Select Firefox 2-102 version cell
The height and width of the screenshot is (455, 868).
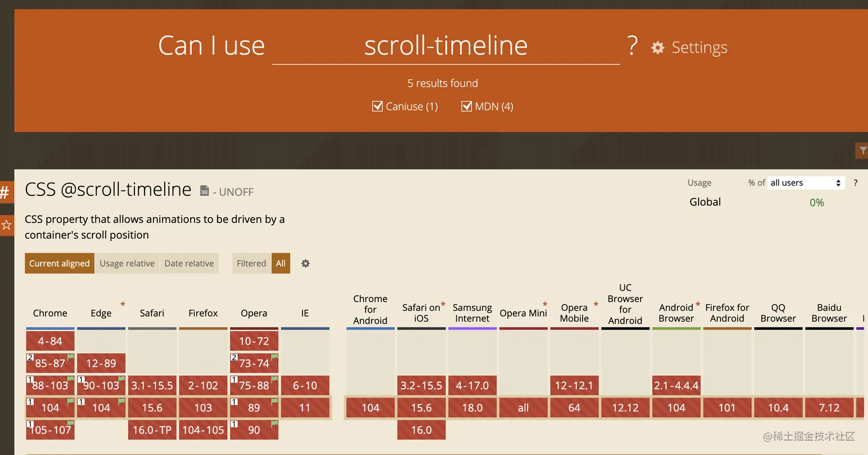click(x=203, y=385)
